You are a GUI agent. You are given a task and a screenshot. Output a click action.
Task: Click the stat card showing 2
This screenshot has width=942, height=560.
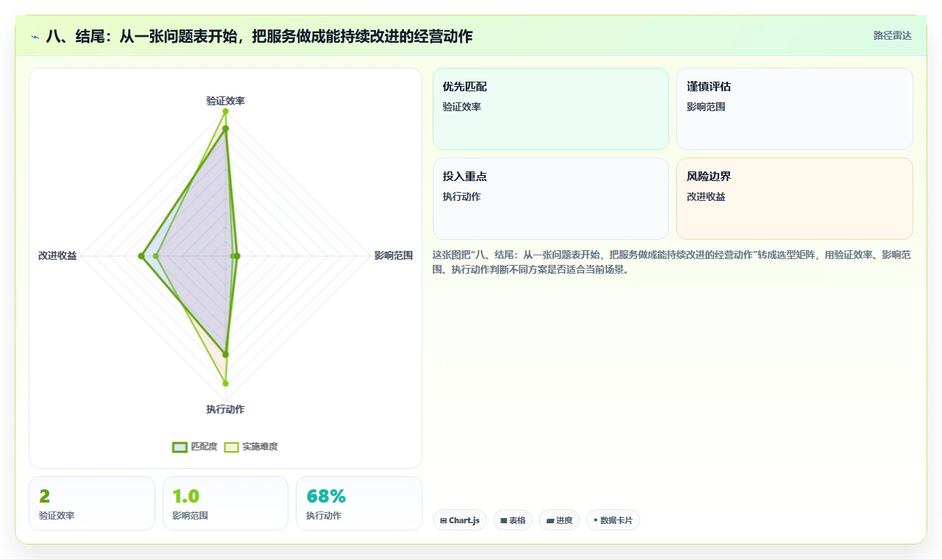pyautogui.click(x=92, y=503)
